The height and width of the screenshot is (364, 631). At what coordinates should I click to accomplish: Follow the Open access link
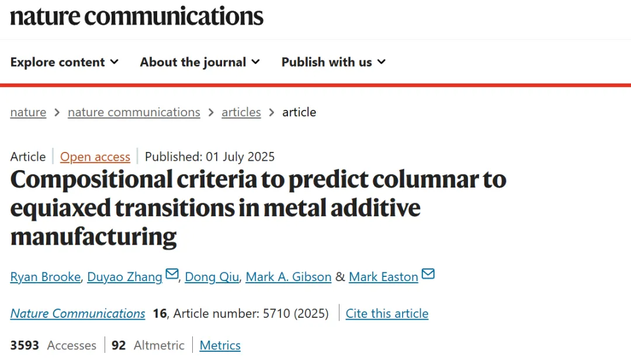95,157
